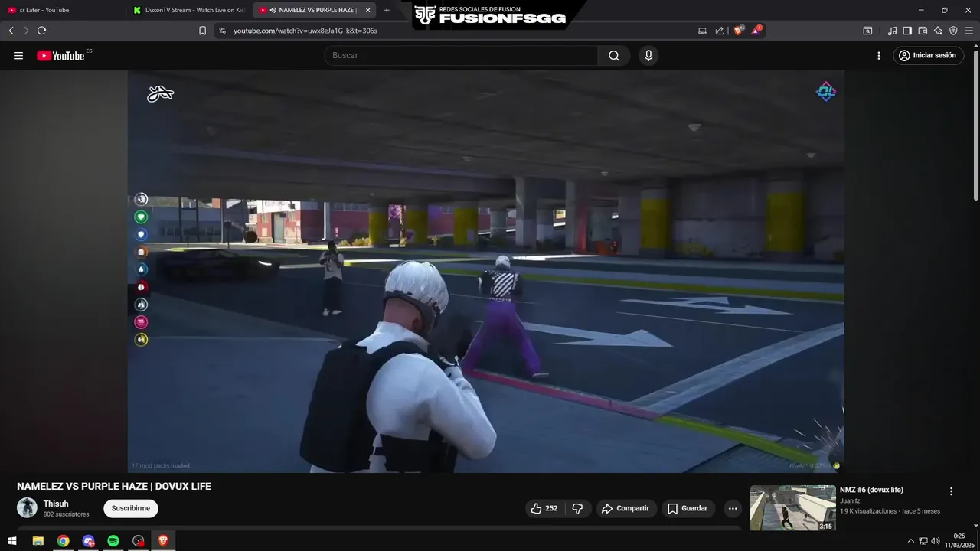The height and width of the screenshot is (551, 980).
Task: Like the video with 252 likes
Action: click(x=544, y=508)
